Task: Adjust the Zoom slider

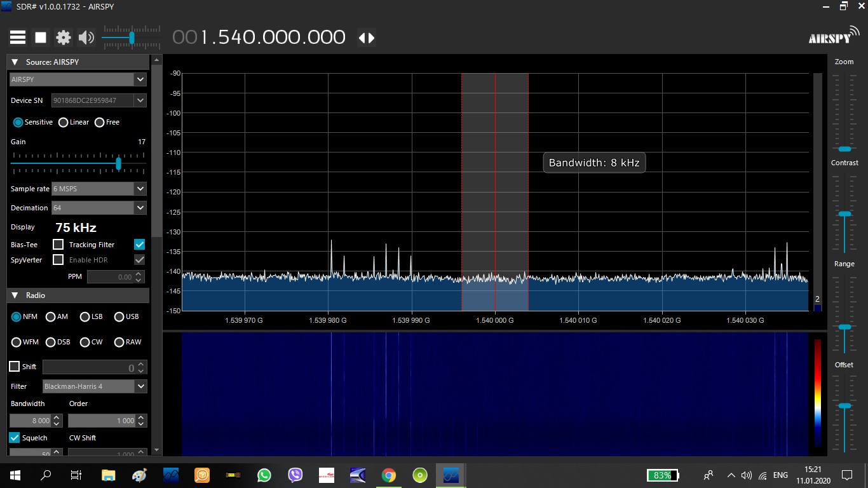Action: 844,149
